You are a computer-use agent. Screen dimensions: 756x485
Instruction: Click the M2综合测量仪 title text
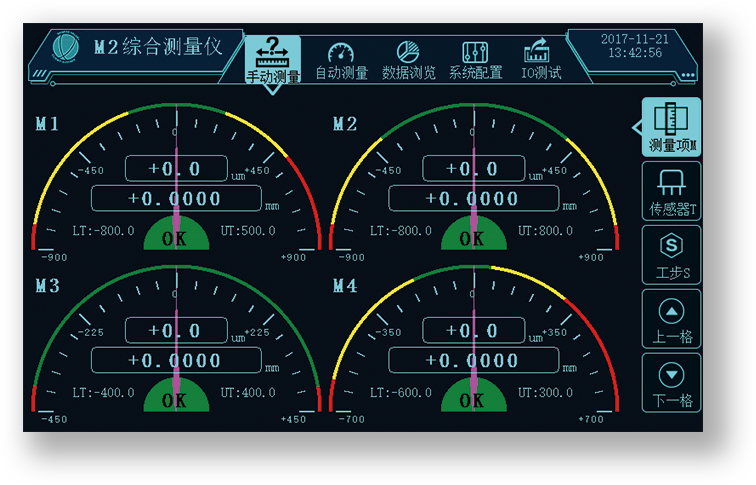(158, 47)
